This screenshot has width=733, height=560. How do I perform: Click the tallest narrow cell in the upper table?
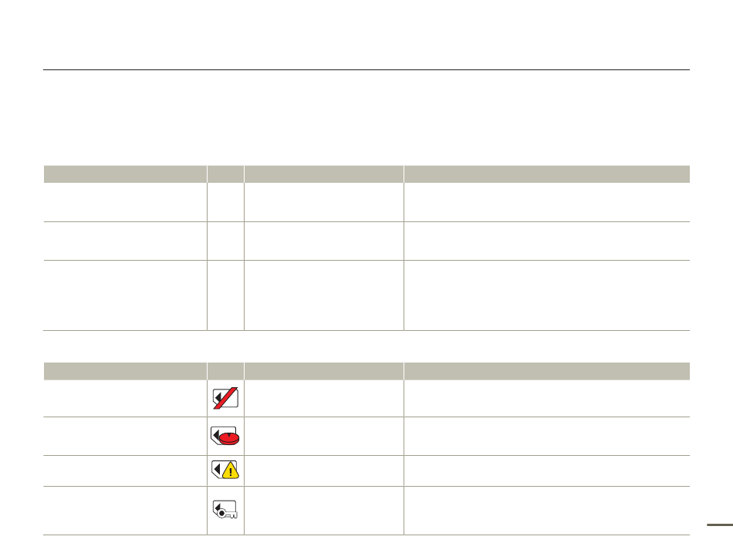(225, 295)
